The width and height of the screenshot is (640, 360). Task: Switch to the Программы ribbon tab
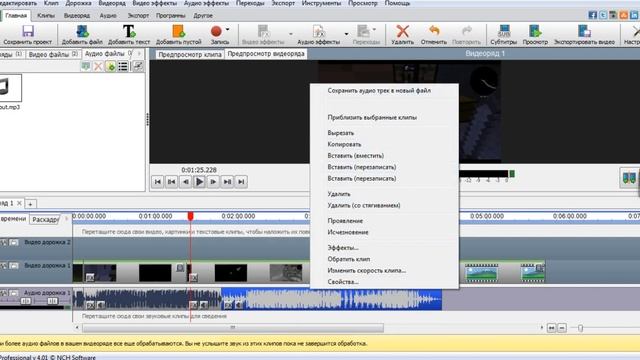[171, 16]
